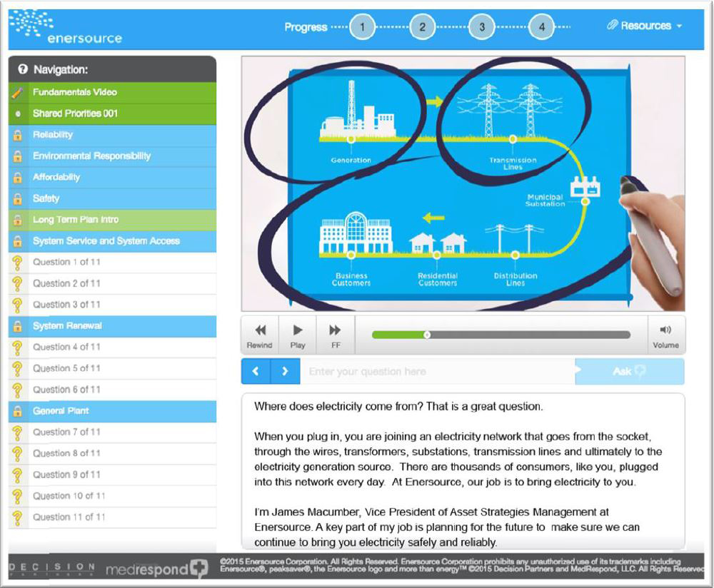Click the 'Where does electricity come from?' transcript line
The height and width of the screenshot is (588, 714).
(x=398, y=407)
